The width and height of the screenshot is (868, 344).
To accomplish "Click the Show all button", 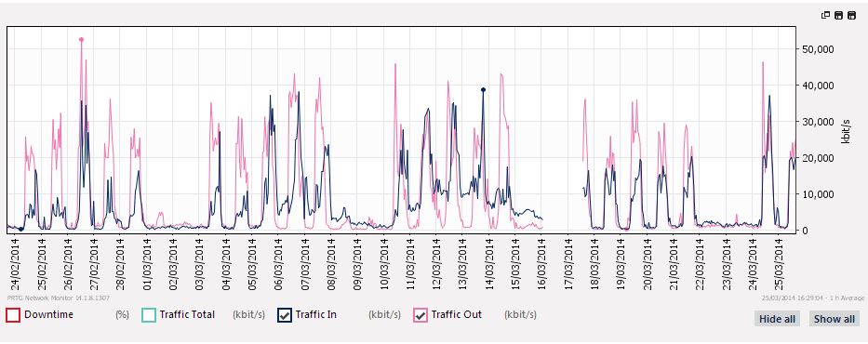I will 835,319.
